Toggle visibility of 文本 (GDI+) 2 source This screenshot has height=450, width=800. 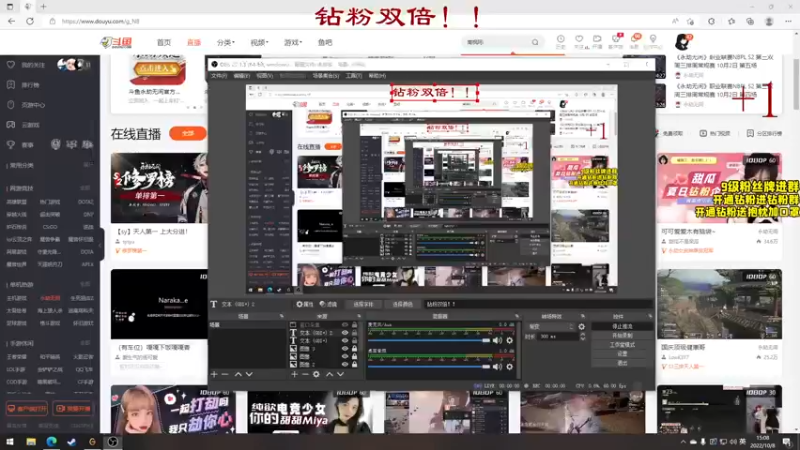pos(345,333)
